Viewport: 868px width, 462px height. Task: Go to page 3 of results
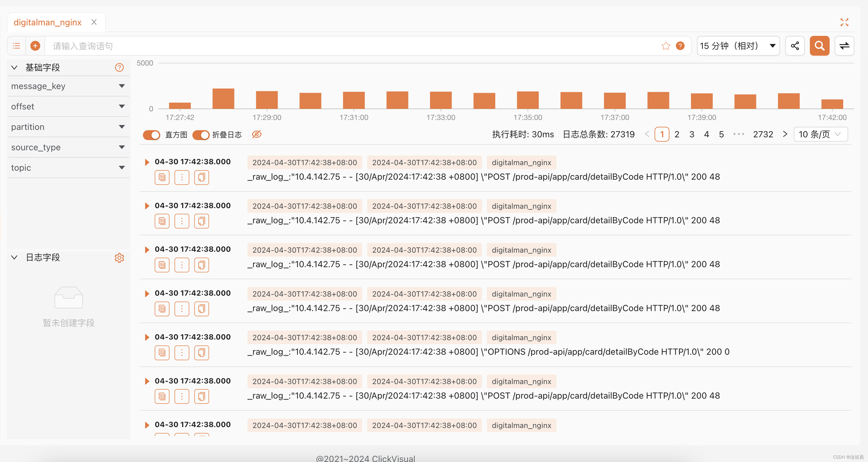[691, 134]
